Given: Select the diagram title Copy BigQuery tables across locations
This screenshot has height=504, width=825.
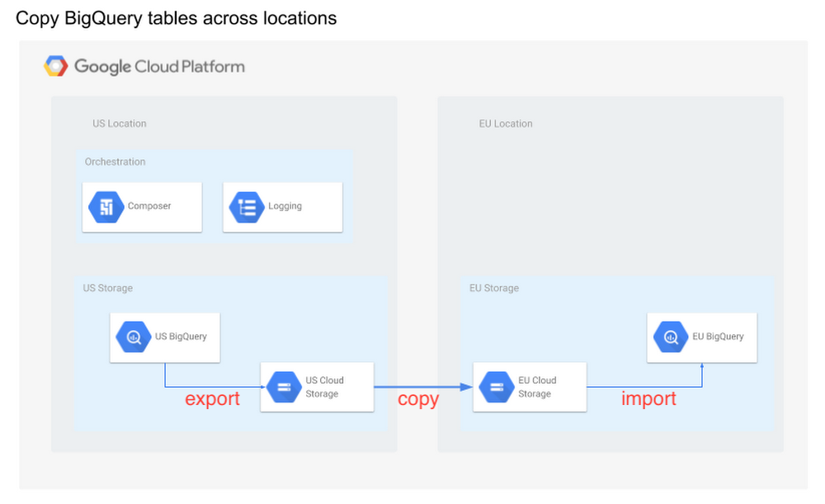Looking at the screenshot, I should tap(176, 17).
